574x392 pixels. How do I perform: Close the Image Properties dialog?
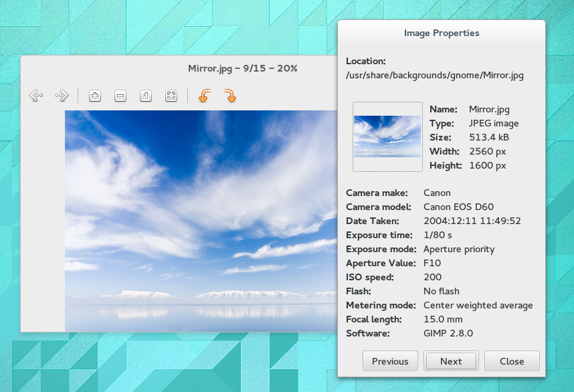click(x=512, y=361)
